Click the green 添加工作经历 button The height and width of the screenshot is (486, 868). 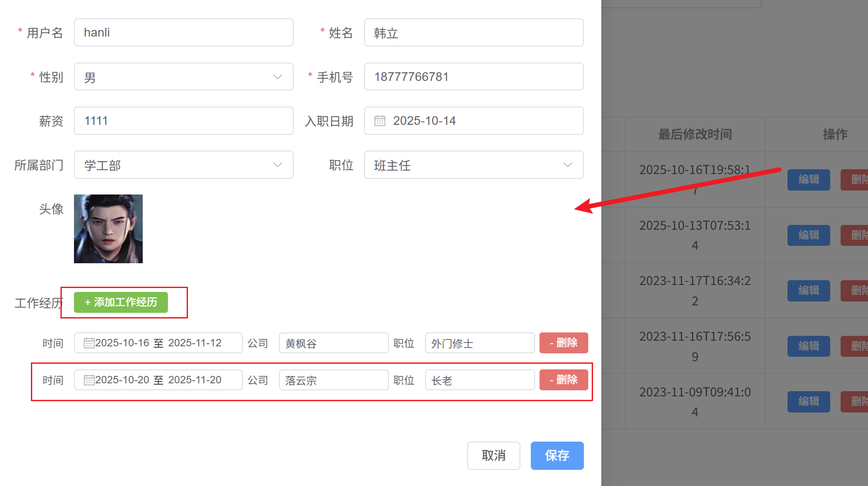pyautogui.click(x=121, y=302)
